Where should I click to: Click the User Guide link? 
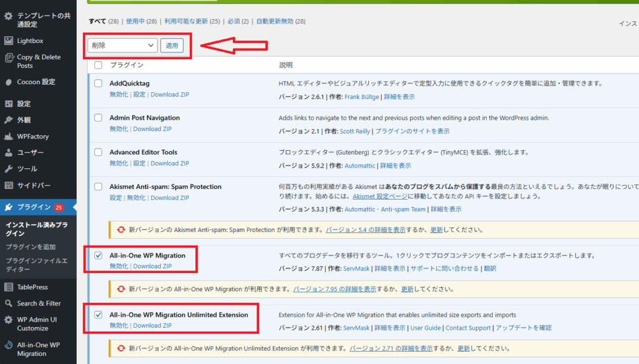426,328
